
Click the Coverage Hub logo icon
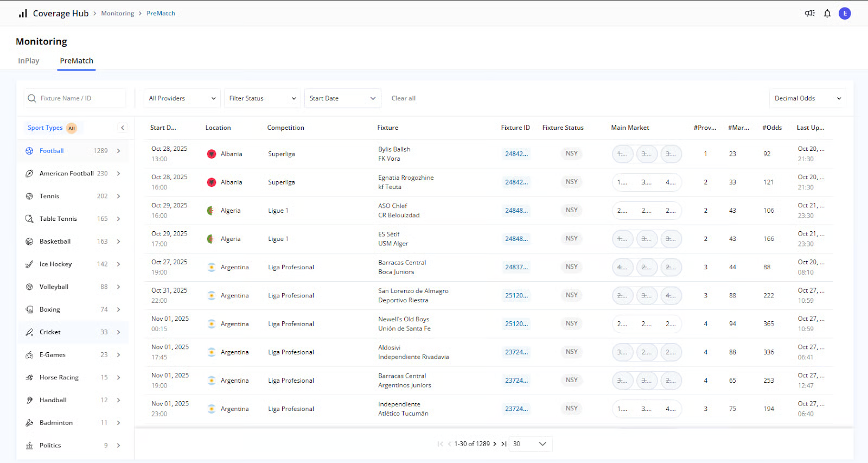23,14
